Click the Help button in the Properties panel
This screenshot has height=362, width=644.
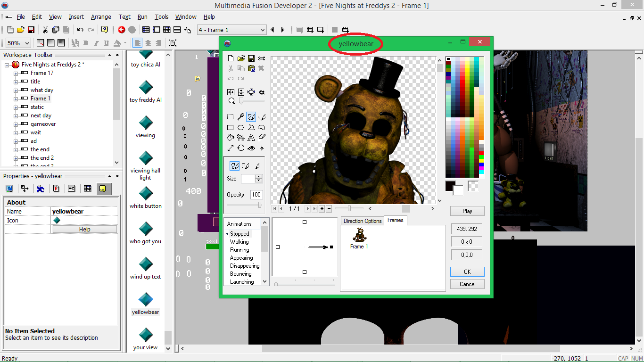tap(85, 230)
